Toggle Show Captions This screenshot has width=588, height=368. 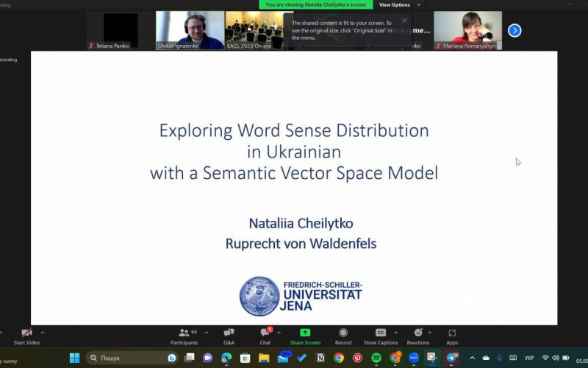tap(381, 336)
